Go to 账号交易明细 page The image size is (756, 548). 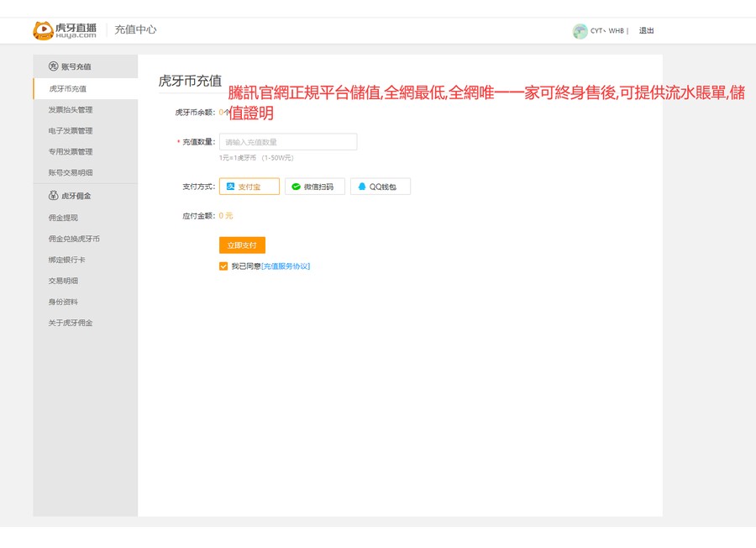click(71, 173)
